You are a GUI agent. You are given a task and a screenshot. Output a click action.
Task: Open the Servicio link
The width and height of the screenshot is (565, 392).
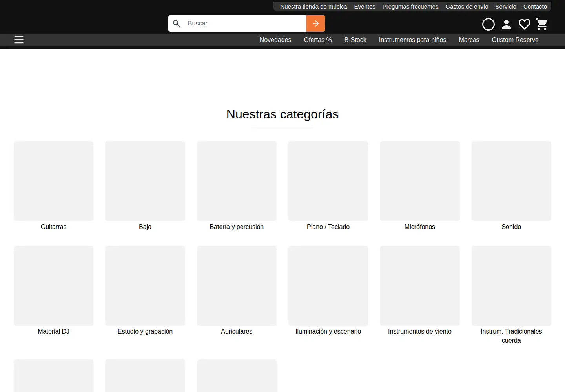(506, 7)
